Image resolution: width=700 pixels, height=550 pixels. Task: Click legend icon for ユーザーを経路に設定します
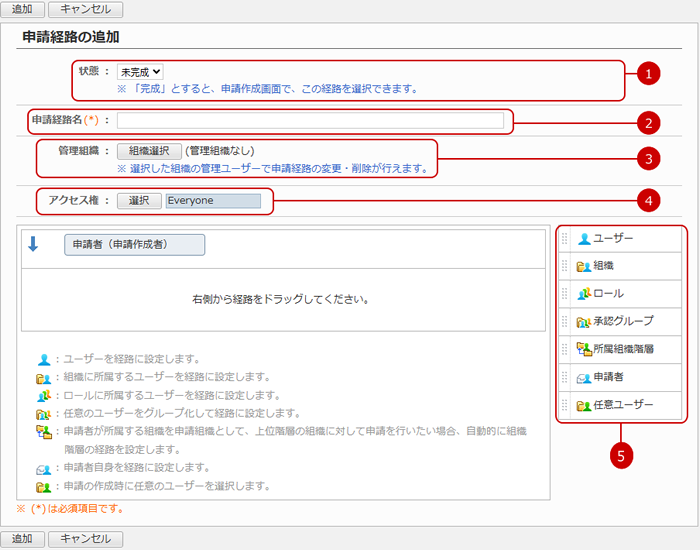coord(44,359)
